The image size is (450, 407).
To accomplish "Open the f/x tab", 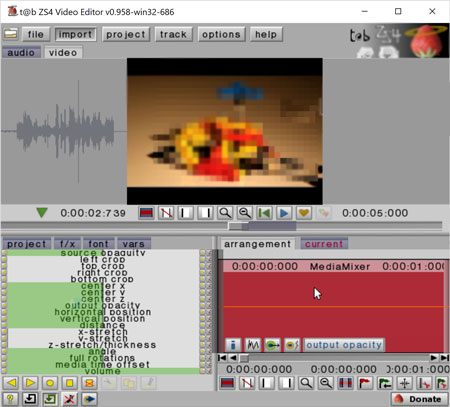I will click(x=68, y=244).
